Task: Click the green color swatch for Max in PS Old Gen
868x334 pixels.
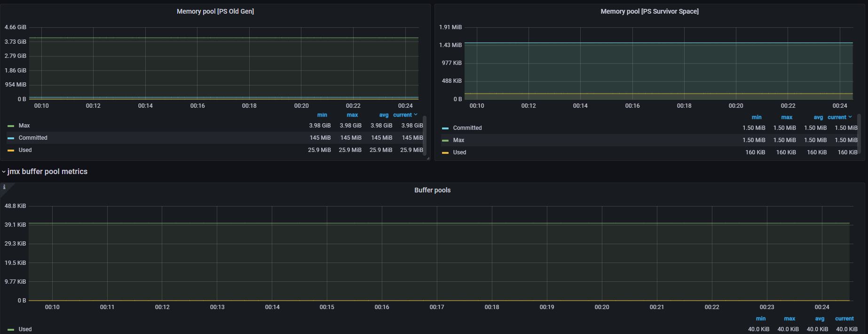Action: coord(11,126)
